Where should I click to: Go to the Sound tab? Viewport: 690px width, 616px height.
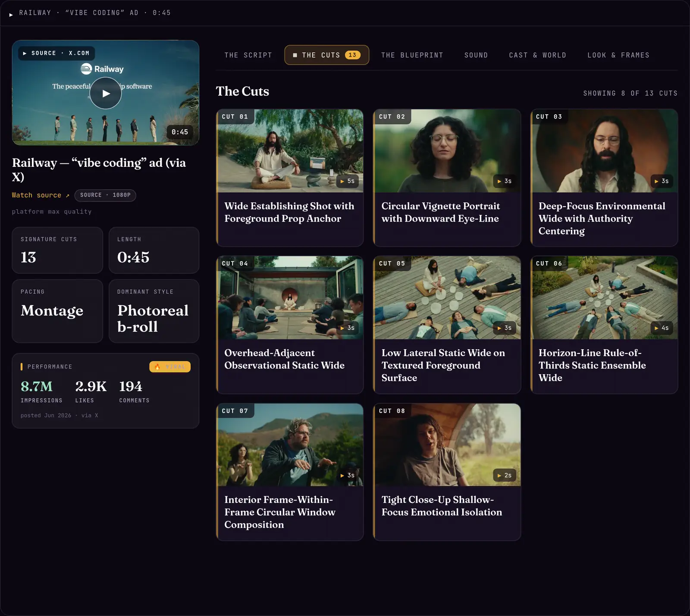pos(476,55)
